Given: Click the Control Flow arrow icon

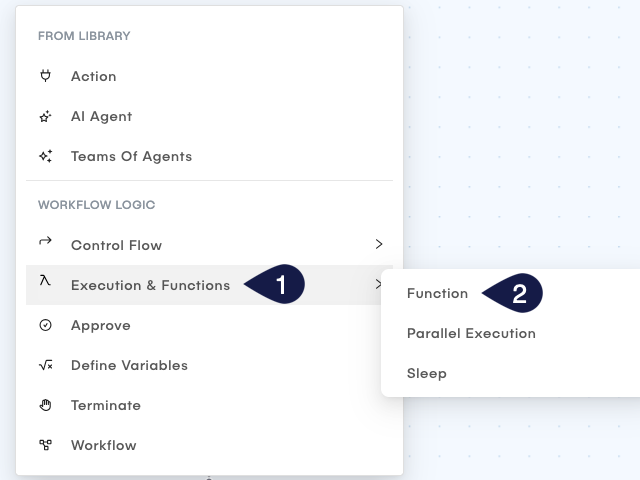Looking at the screenshot, I should point(45,242).
